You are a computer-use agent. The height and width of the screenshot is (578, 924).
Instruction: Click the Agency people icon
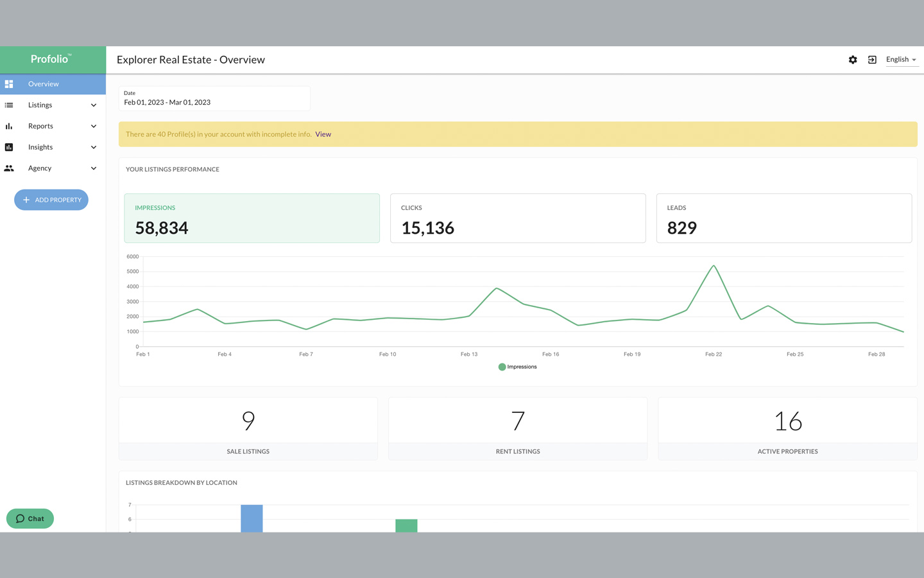tap(9, 168)
